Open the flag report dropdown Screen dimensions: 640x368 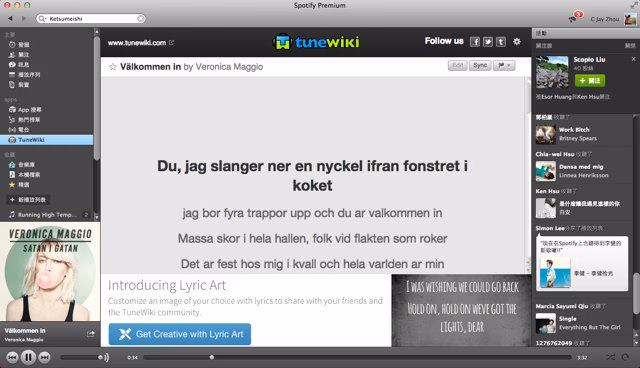click(504, 65)
